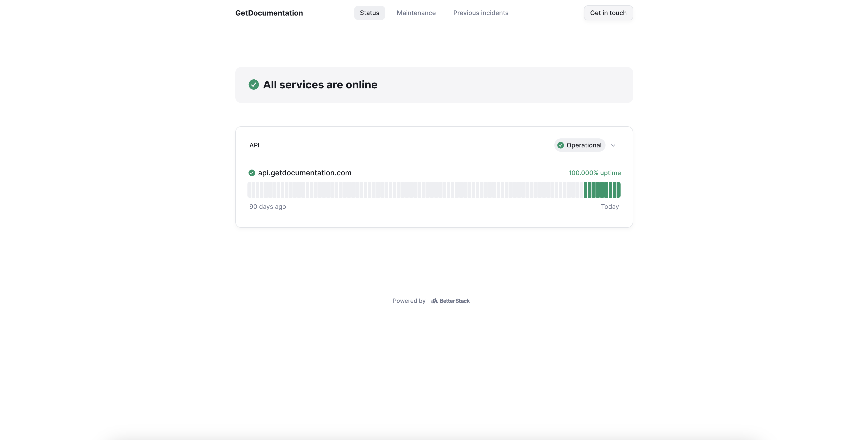This screenshot has width=868, height=440.
Task: Switch to the Status tab
Action: pos(369,13)
